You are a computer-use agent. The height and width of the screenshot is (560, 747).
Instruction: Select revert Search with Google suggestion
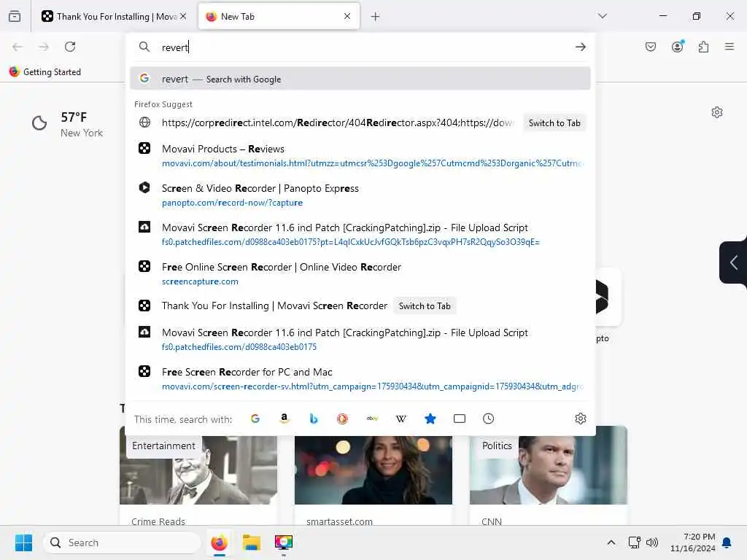pos(360,79)
